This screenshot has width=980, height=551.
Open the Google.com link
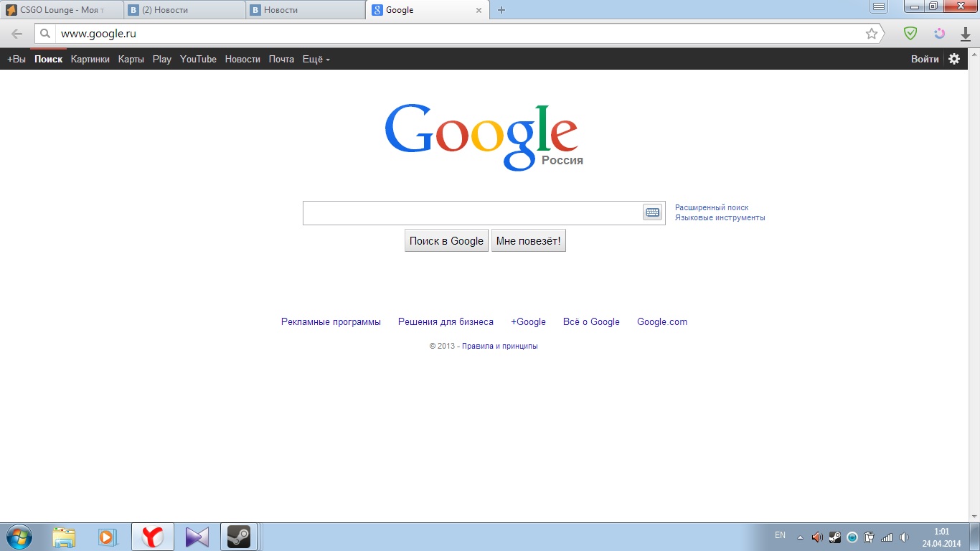pos(662,321)
